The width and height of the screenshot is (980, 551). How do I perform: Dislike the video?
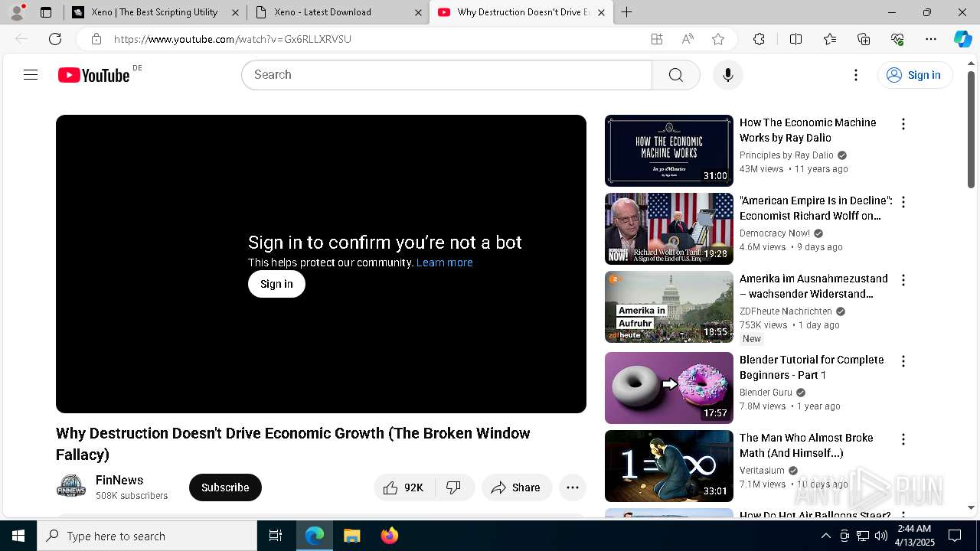point(454,487)
